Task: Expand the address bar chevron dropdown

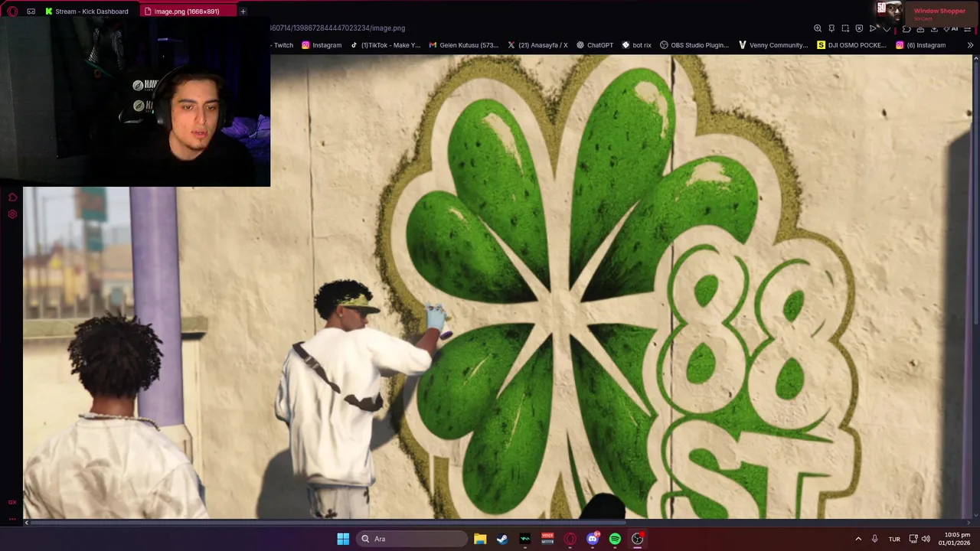Action: point(887,29)
